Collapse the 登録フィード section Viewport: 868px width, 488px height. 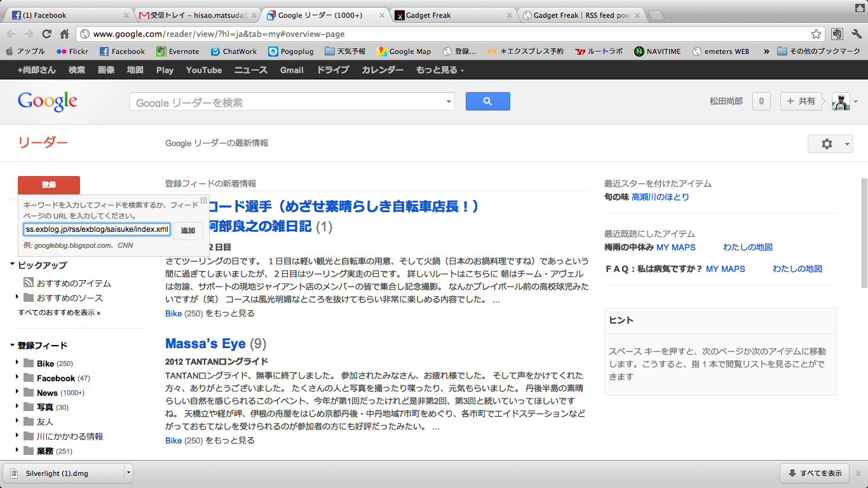12,345
